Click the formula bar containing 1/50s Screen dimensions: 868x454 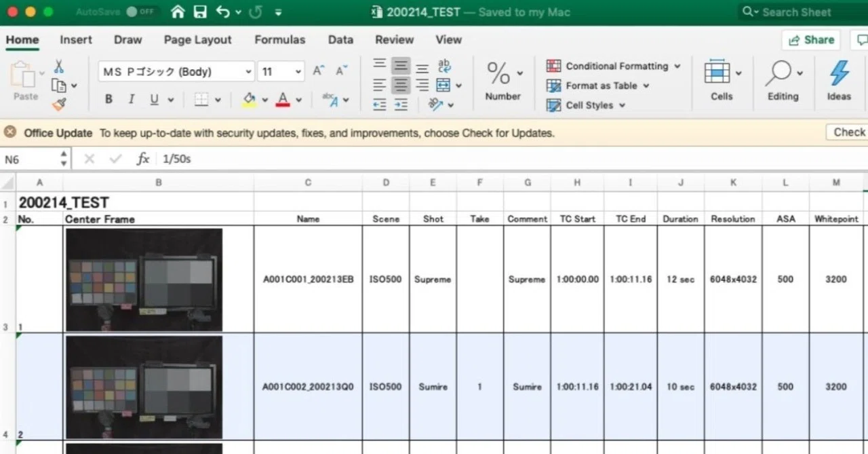pyautogui.click(x=512, y=159)
